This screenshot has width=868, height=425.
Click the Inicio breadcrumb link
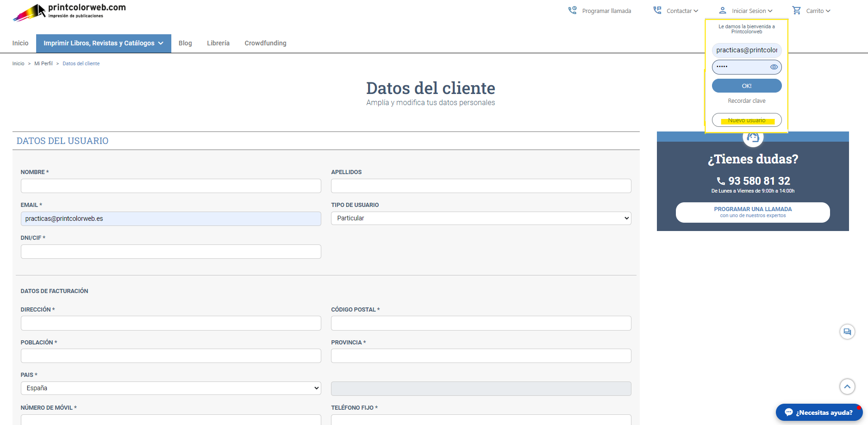tap(19, 63)
